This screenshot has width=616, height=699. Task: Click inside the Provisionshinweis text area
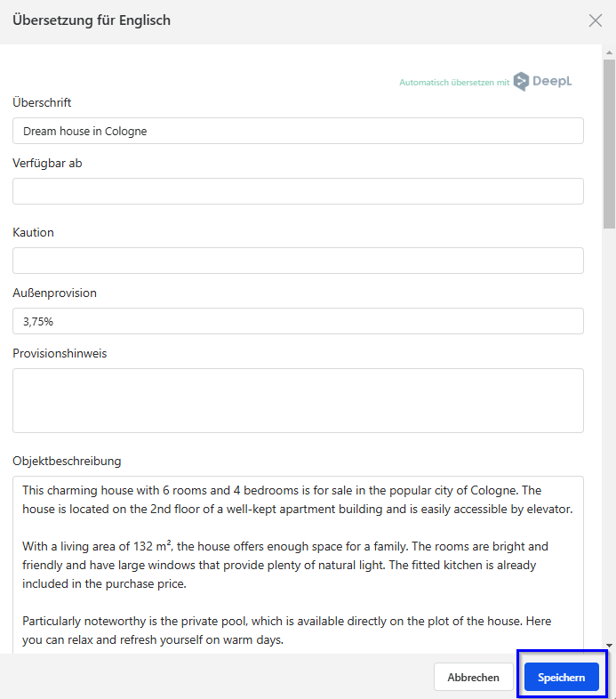click(298, 401)
